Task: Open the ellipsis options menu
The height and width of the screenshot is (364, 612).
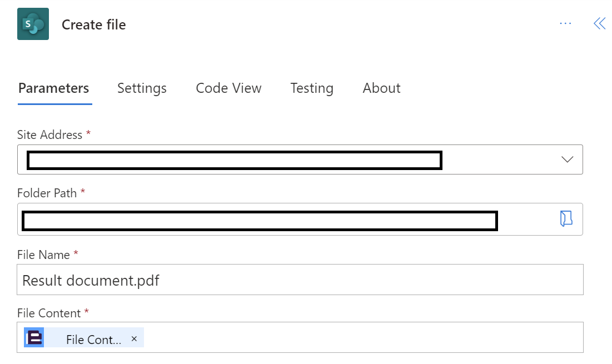Action: (x=565, y=23)
